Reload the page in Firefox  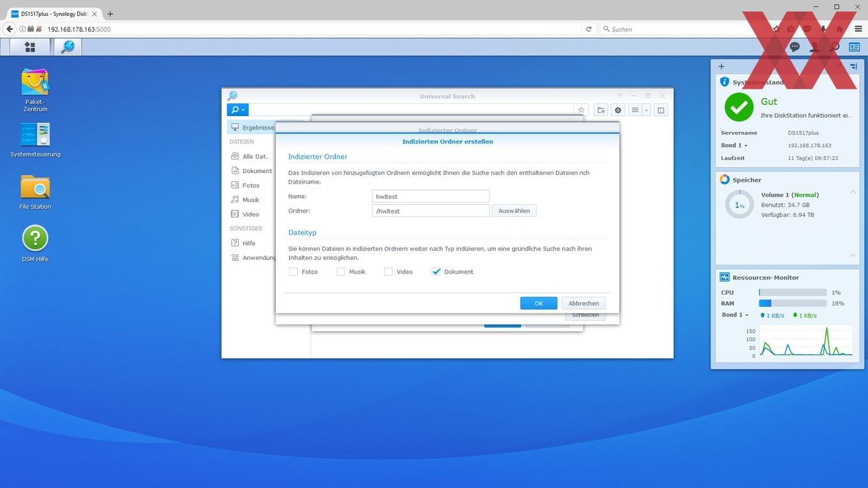coord(588,29)
